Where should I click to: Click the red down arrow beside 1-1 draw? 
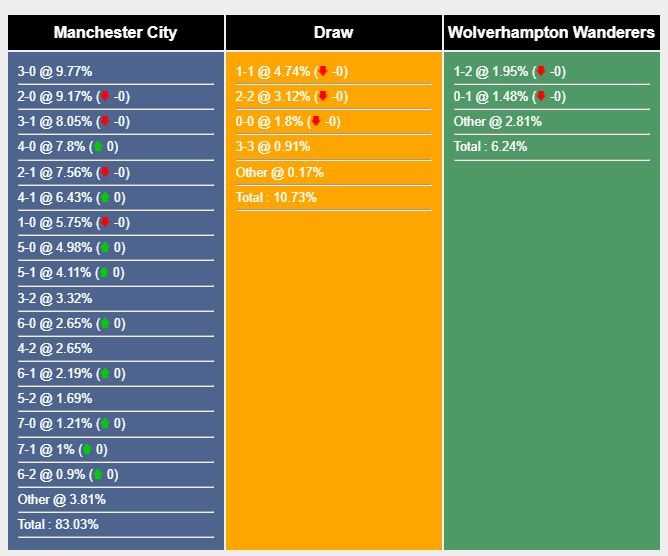tap(322, 72)
